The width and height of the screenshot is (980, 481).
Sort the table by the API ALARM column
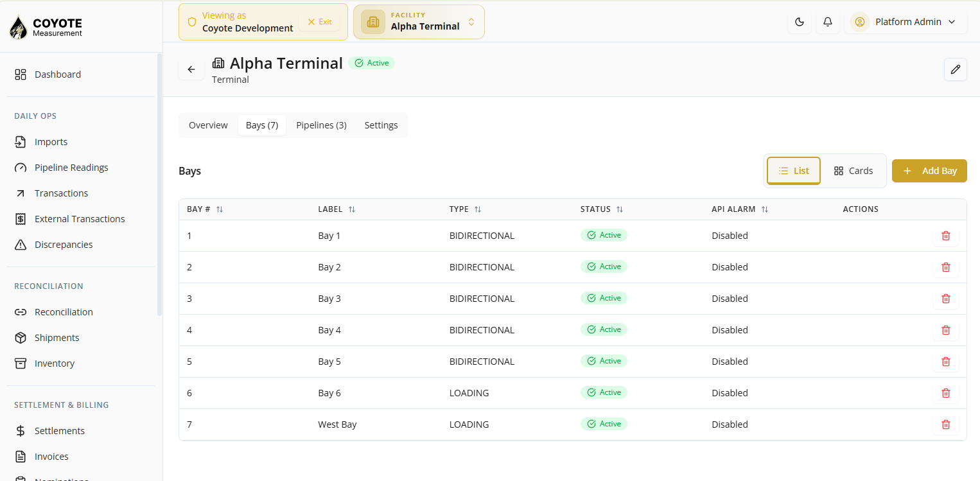[x=740, y=209]
